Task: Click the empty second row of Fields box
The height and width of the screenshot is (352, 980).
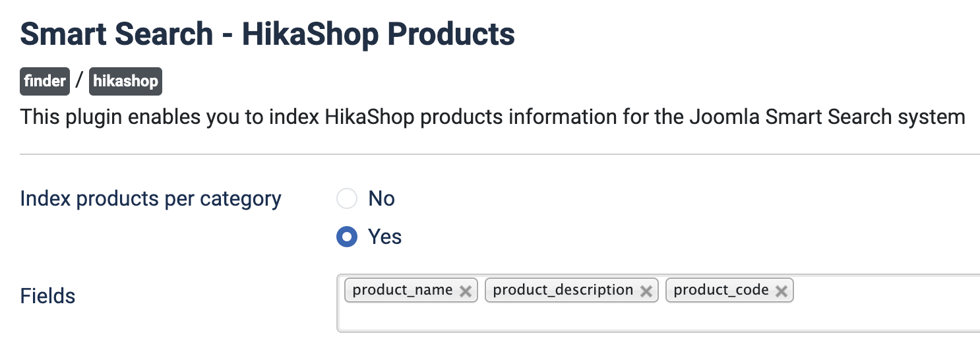Action: coord(594,318)
